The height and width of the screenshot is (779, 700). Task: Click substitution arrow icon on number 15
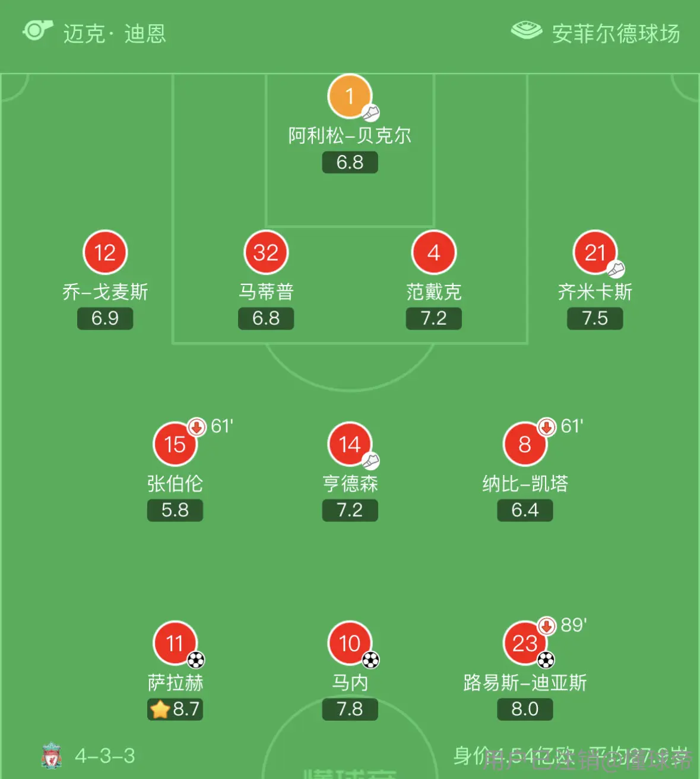click(197, 427)
